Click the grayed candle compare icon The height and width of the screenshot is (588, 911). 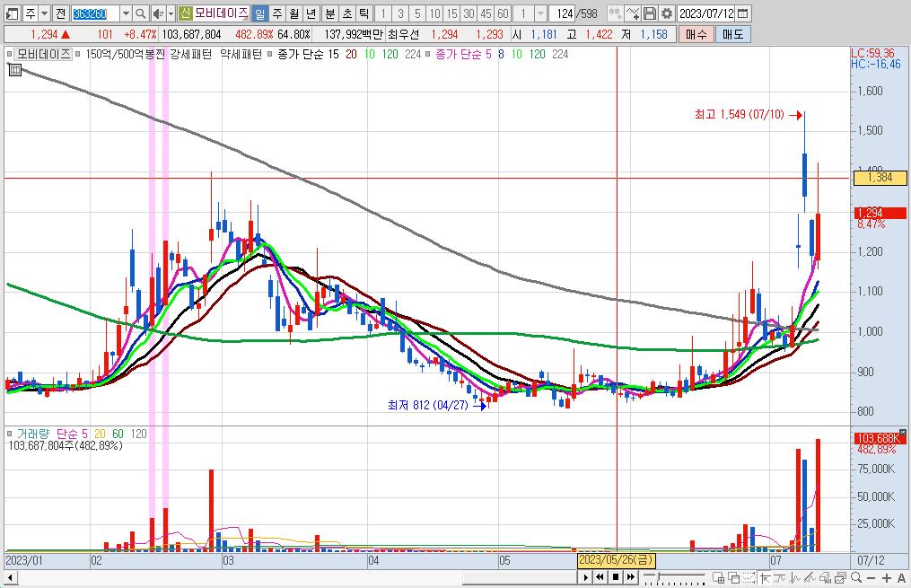click(616, 13)
